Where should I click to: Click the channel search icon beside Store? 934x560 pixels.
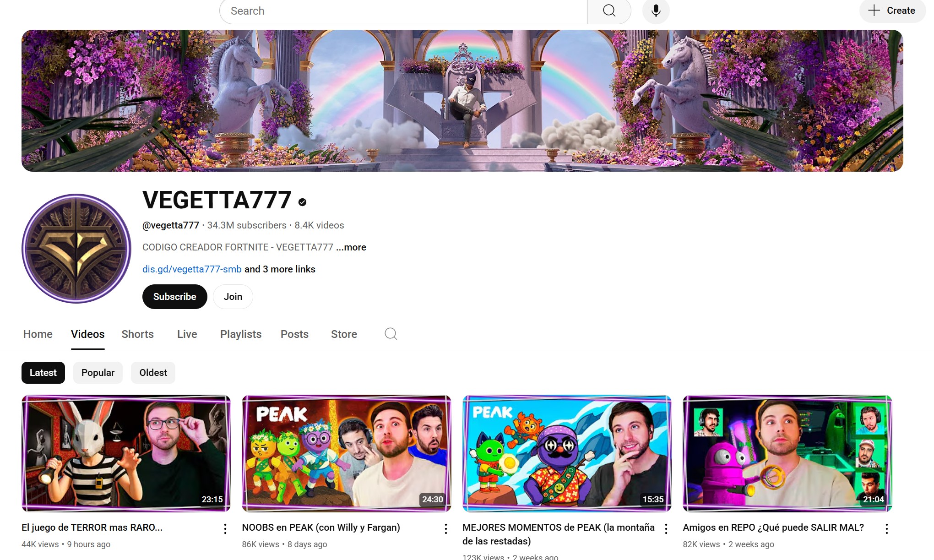click(391, 334)
